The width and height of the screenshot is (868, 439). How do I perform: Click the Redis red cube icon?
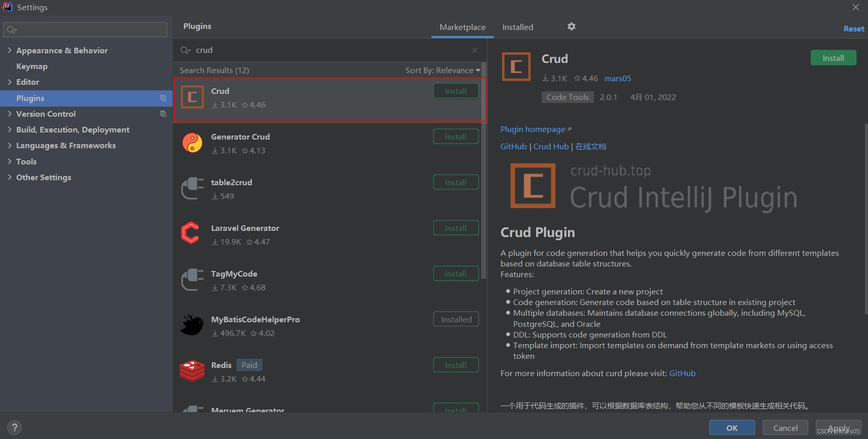[192, 371]
